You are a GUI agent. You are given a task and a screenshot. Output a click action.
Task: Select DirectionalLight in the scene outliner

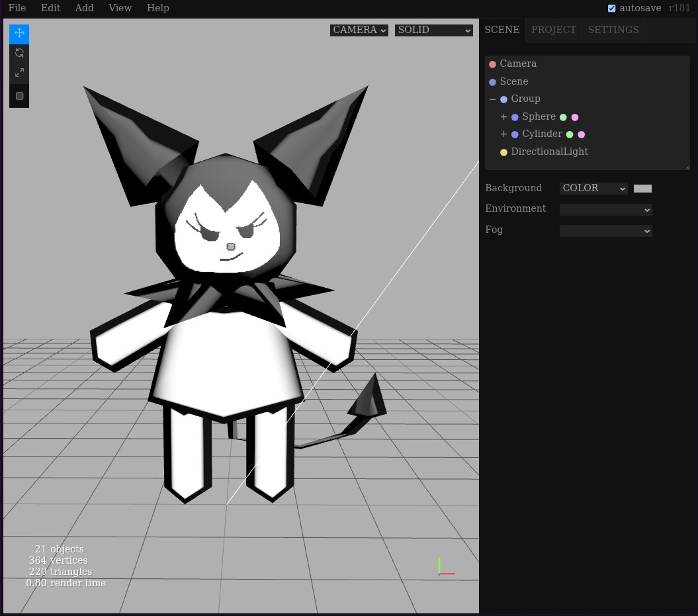tap(548, 152)
